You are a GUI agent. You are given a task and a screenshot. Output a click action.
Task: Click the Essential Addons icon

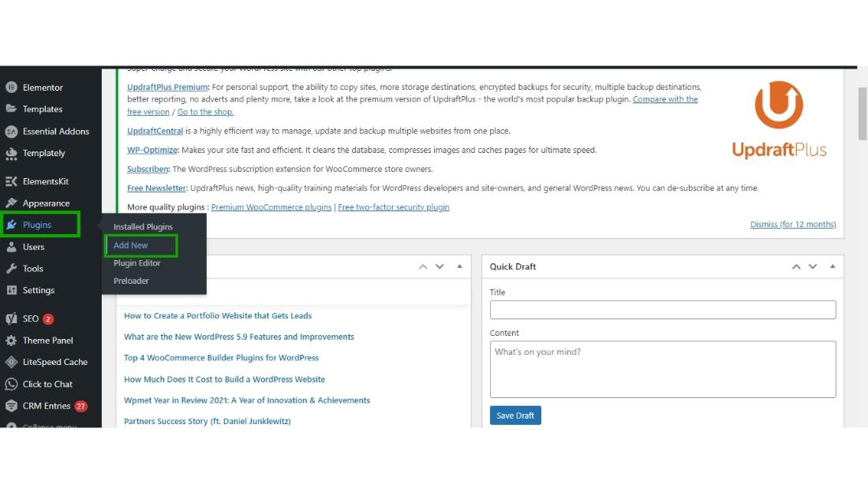[x=11, y=131]
